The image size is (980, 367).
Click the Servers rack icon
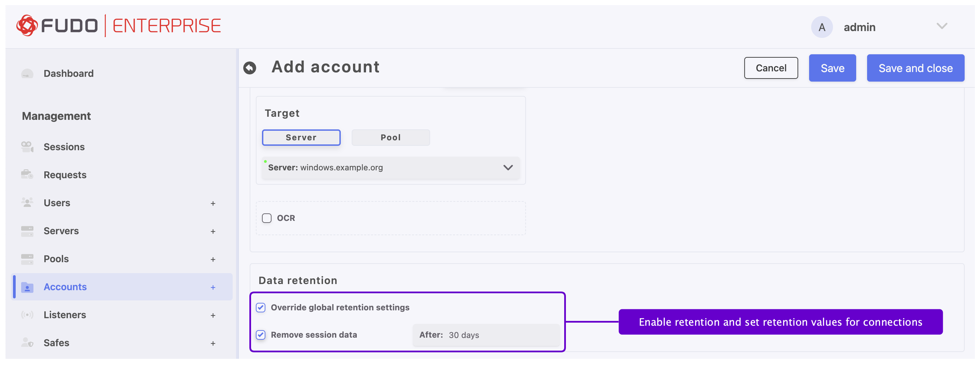27,231
